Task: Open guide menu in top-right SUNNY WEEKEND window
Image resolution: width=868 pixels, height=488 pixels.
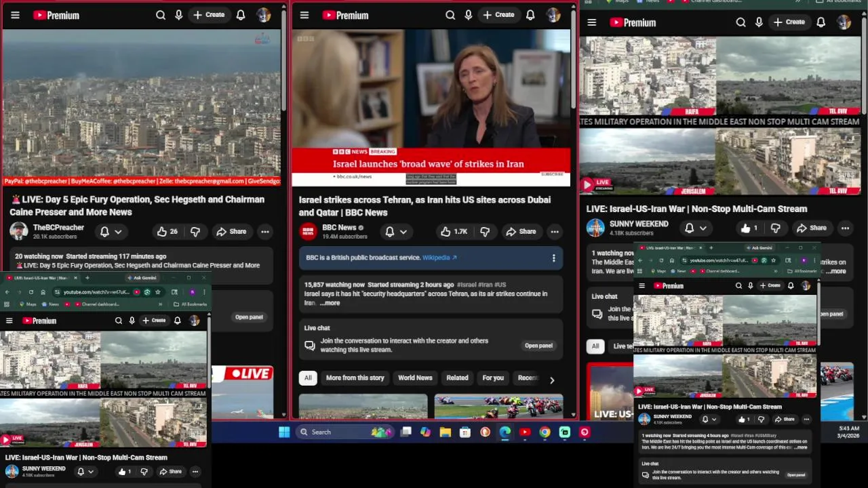Action: click(592, 22)
